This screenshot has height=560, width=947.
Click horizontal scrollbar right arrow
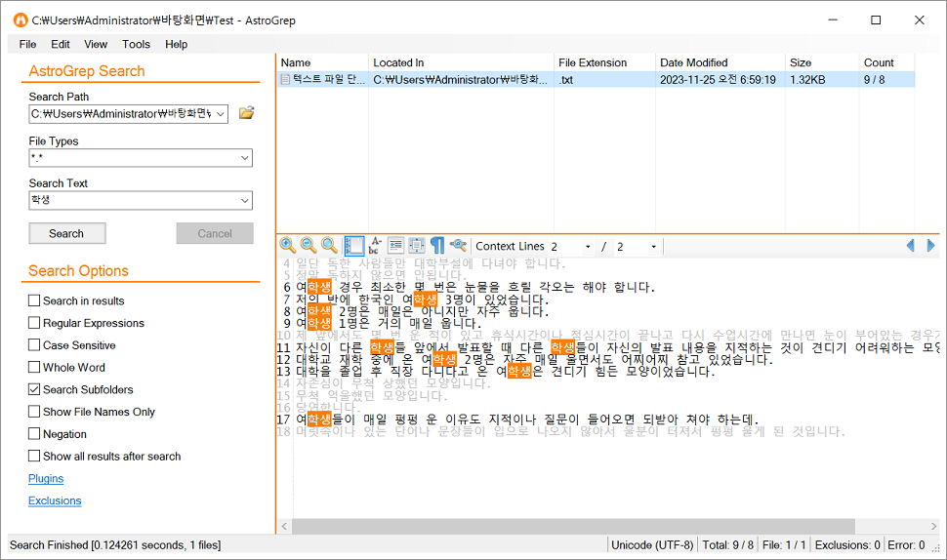(x=933, y=526)
